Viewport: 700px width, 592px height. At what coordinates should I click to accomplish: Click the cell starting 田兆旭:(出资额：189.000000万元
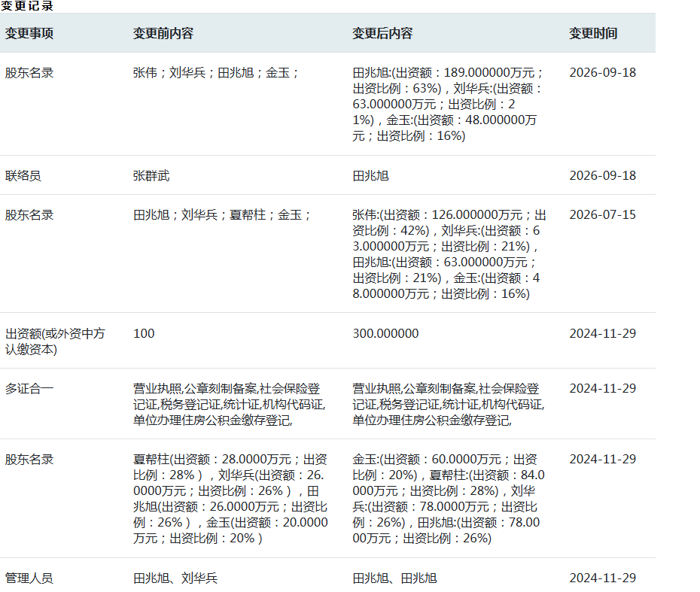pos(448,104)
